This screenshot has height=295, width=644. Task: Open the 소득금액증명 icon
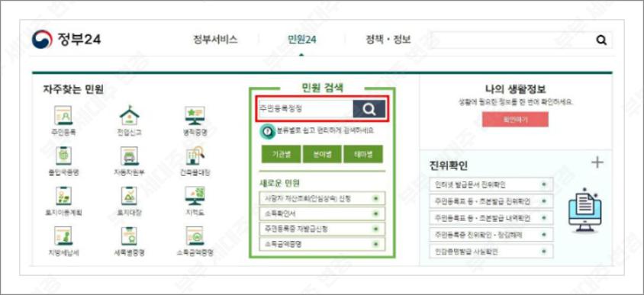coord(195,236)
